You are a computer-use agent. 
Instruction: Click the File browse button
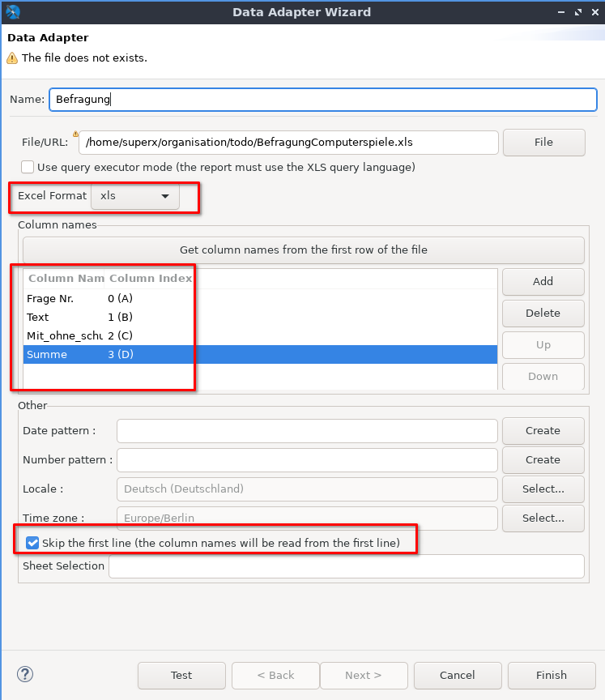544,143
